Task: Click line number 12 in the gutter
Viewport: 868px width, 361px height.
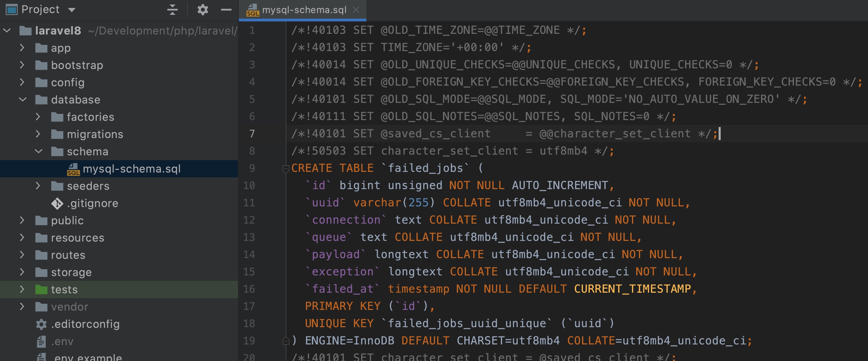Action: [249, 220]
